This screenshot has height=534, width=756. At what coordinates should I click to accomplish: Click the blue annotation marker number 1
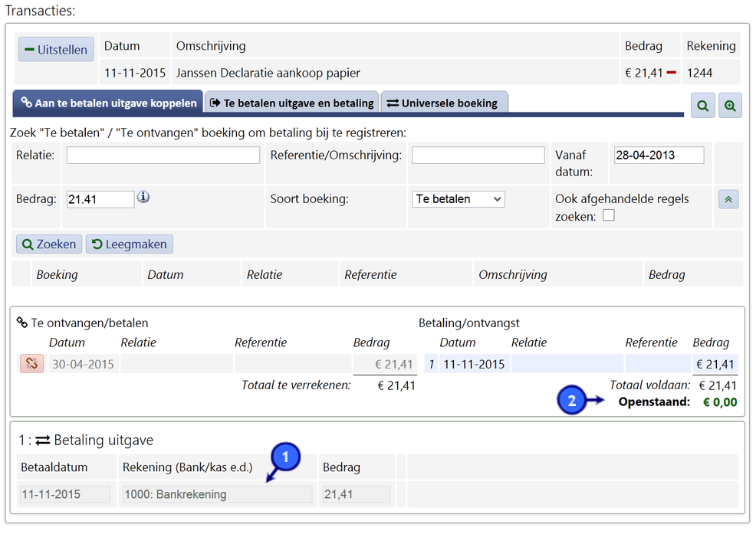coord(285,458)
